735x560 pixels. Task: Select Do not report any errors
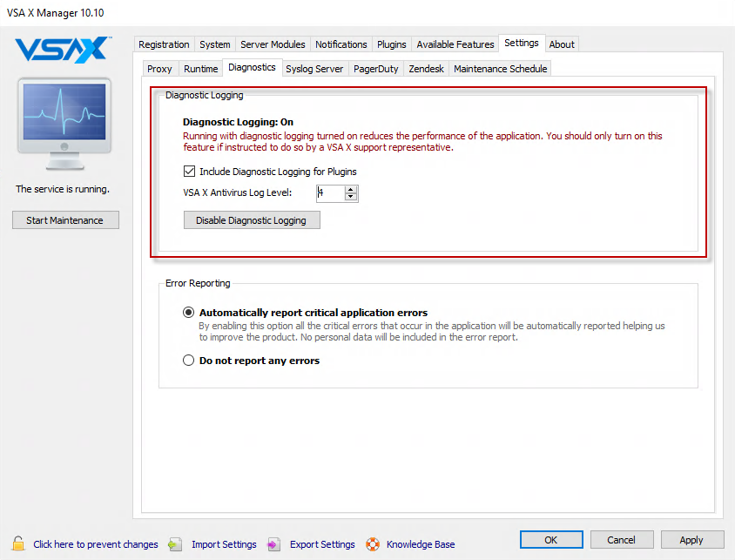coord(188,361)
